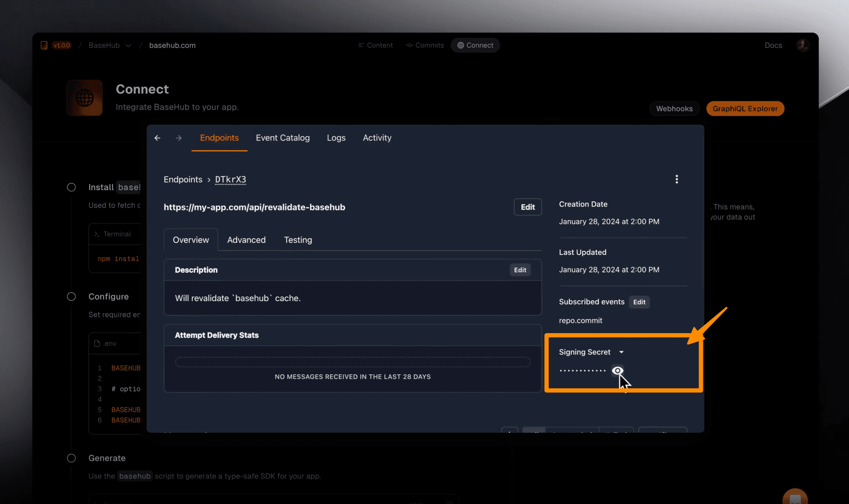Click the Creation Date value
849x504 pixels.
[x=609, y=221]
